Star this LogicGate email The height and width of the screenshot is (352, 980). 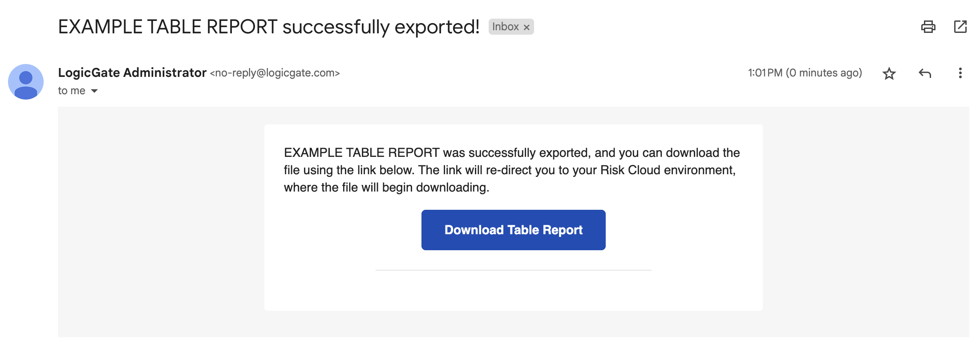click(x=889, y=73)
